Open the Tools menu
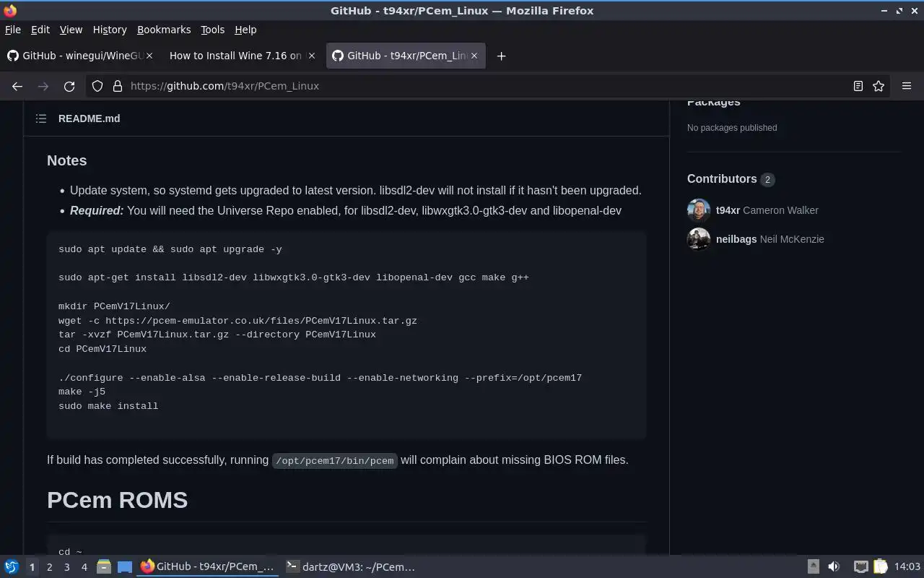The image size is (924, 578). (212, 30)
